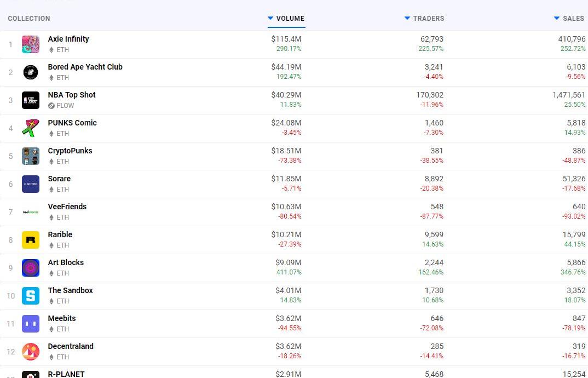
Task: Click the ETH chain icon under Axie Infinity
Action: (x=51, y=49)
